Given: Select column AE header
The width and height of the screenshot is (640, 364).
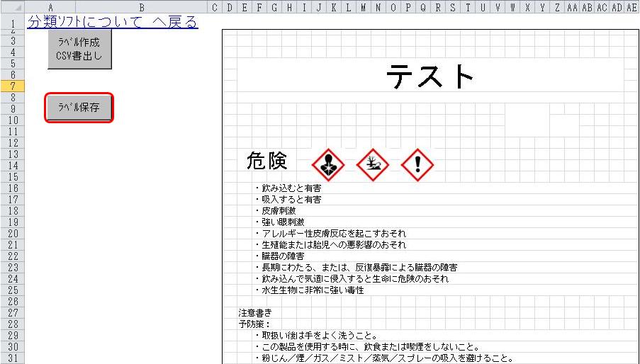Looking at the screenshot, I should coord(631,7).
